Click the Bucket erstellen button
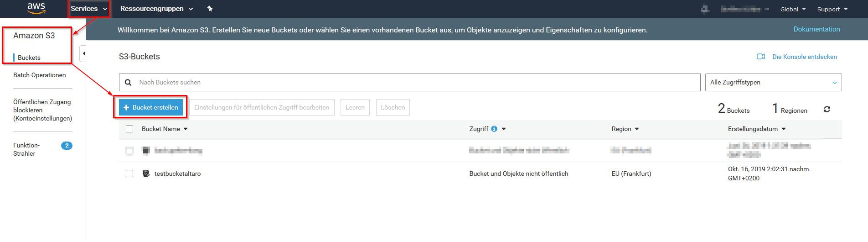The height and width of the screenshot is (242, 868). pyautogui.click(x=151, y=107)
